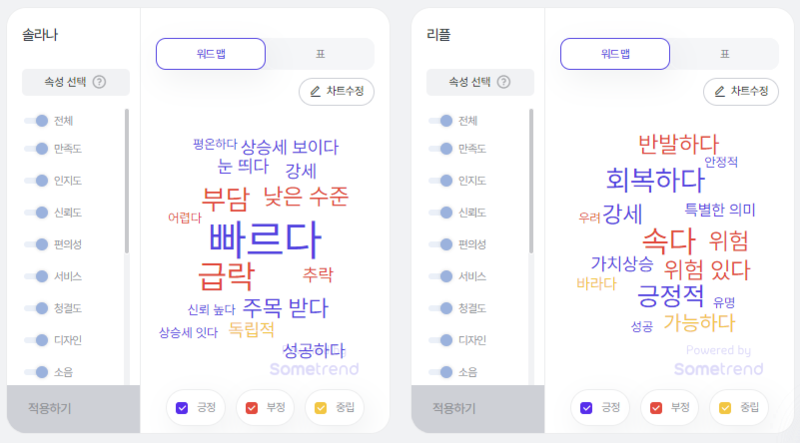Select the 워드 맵 tab in 리플 panel
The image size is (800, 443).
pos(615,54)
